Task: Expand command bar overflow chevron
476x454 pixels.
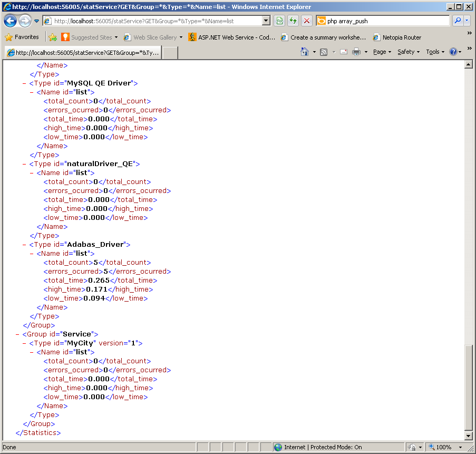Action: click(x=469, y=48)
